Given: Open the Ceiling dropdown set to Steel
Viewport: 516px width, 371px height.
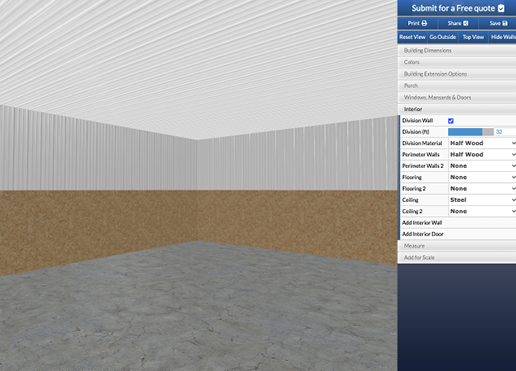Looking at the screenshot, I should point(482,200).
